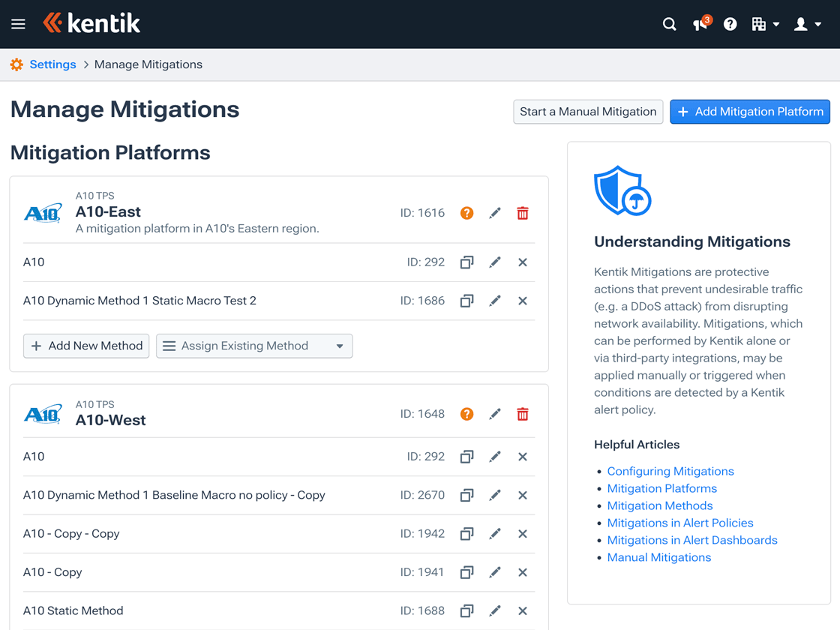Duplicate the A10 Static Method using copy icon
The height and width of the screenshot is (630, 840).
click(466, 610)
